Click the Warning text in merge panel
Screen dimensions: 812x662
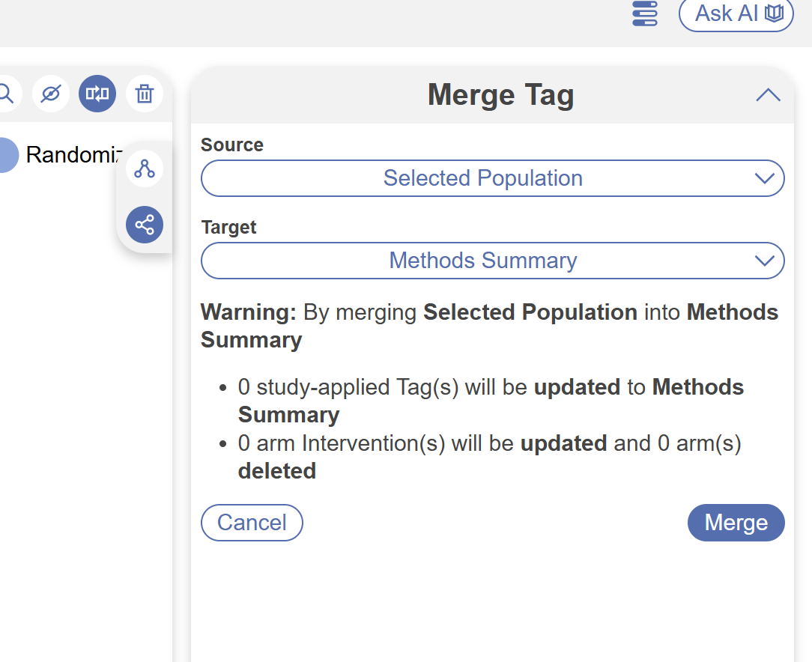click(249, 312)
